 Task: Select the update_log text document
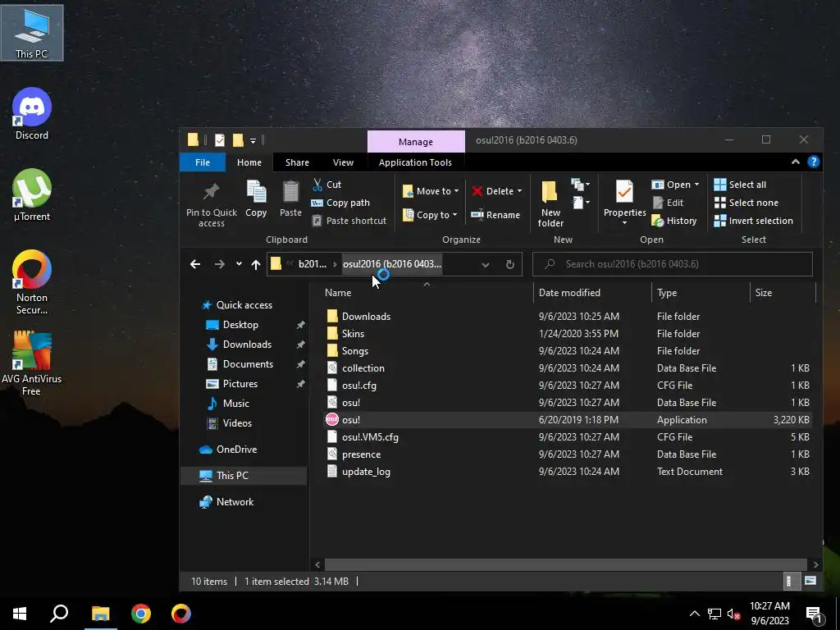(x=568, y=472)
